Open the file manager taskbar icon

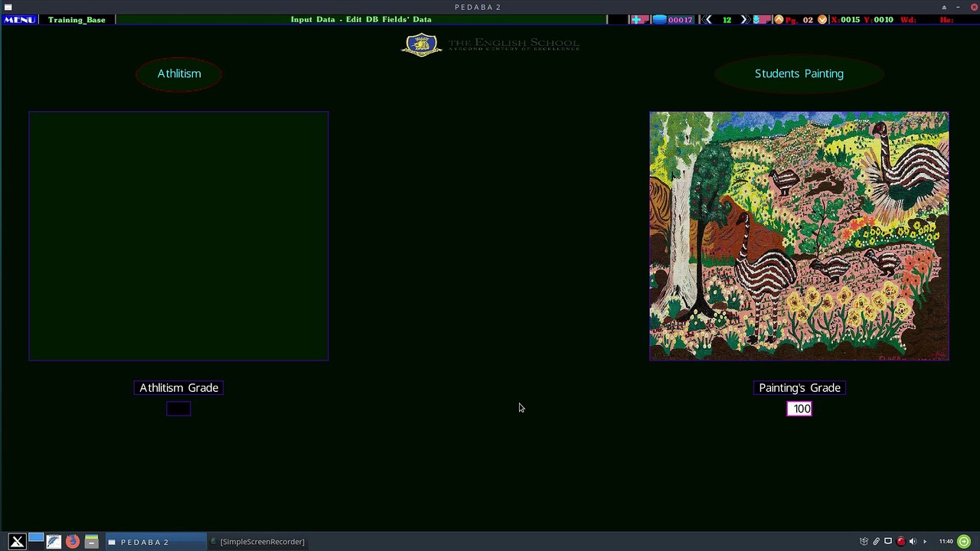pos(91,542)
